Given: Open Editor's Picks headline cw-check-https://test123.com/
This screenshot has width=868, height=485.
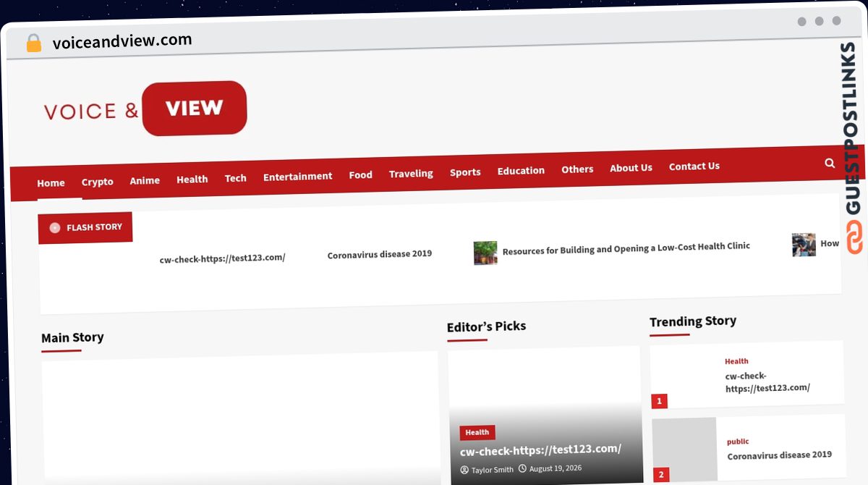Looking at the screenshot, I should click(x=540, y=450).
